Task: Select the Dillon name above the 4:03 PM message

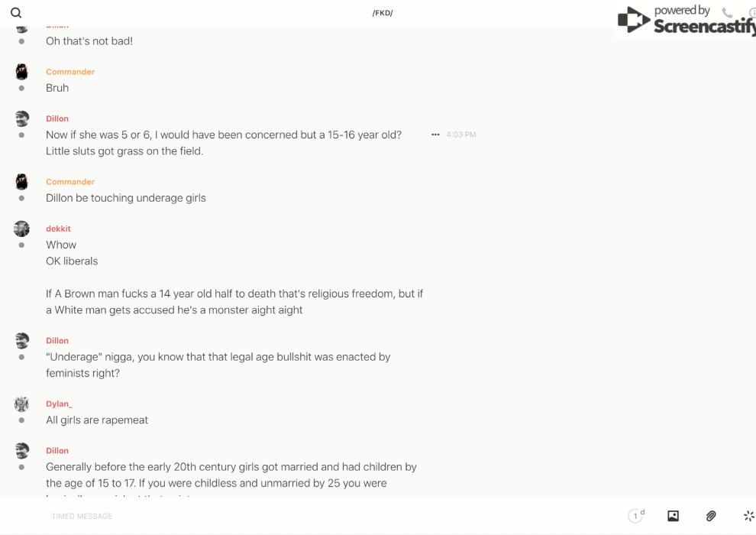Action: pyautogui.click(x=57, y=118)
